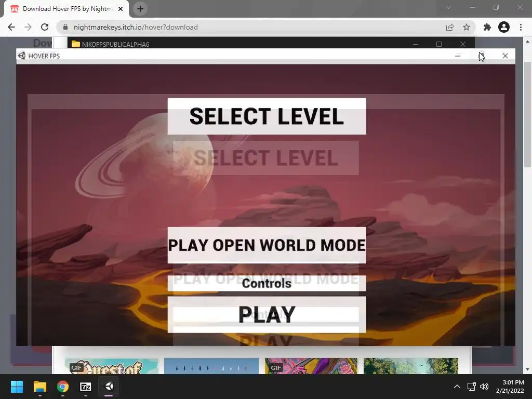
Task: Open Quest of game GIF thumbnail
Action: point(111,366)
